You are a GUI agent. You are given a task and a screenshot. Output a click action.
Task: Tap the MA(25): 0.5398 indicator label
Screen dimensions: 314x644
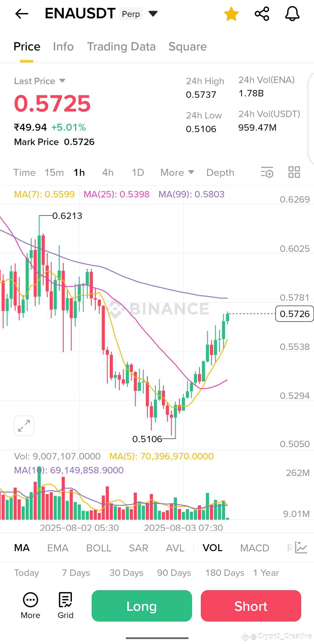[116, 194]
